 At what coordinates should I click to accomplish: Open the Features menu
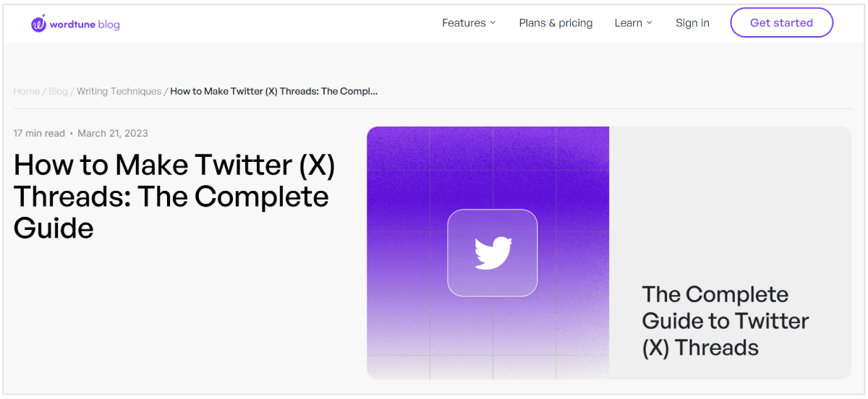tap(464, 23)
